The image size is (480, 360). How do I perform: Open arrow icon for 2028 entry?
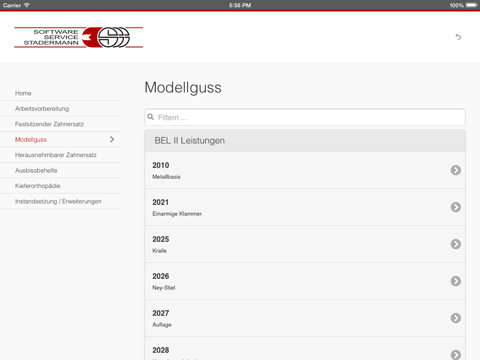click(456, 355)
